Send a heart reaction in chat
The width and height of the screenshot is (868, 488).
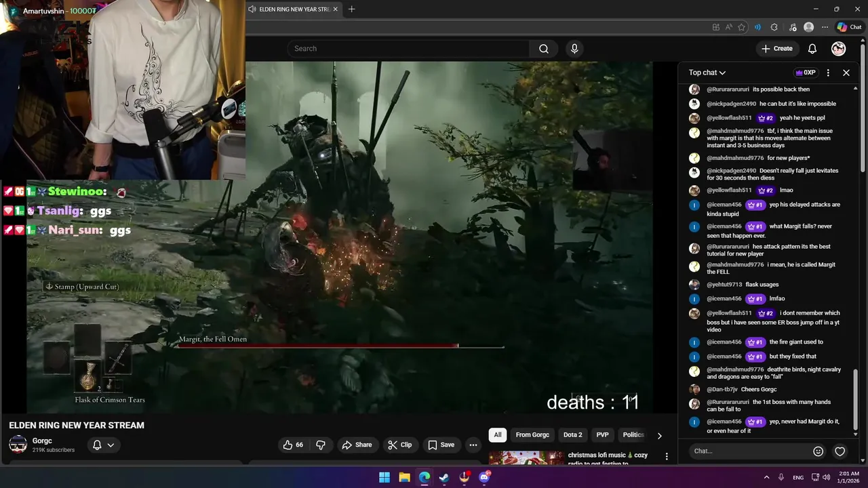840,451
